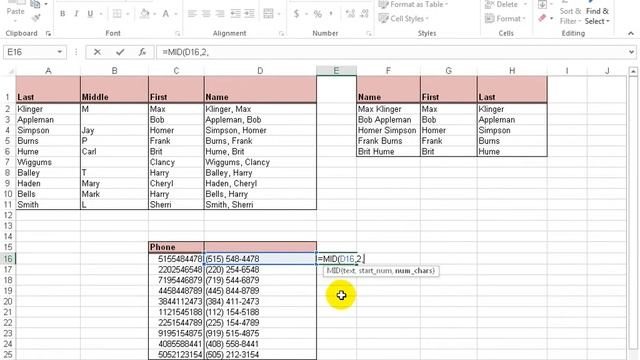Collapse the ribbon with the chevron
Screen dimensions: 640x360
631,33
